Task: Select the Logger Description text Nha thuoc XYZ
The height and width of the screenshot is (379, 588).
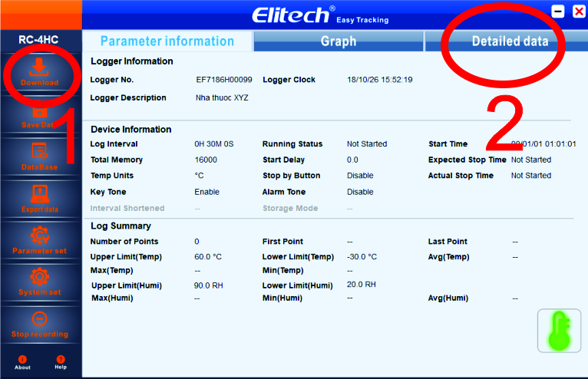Action: tap(222, 98)
